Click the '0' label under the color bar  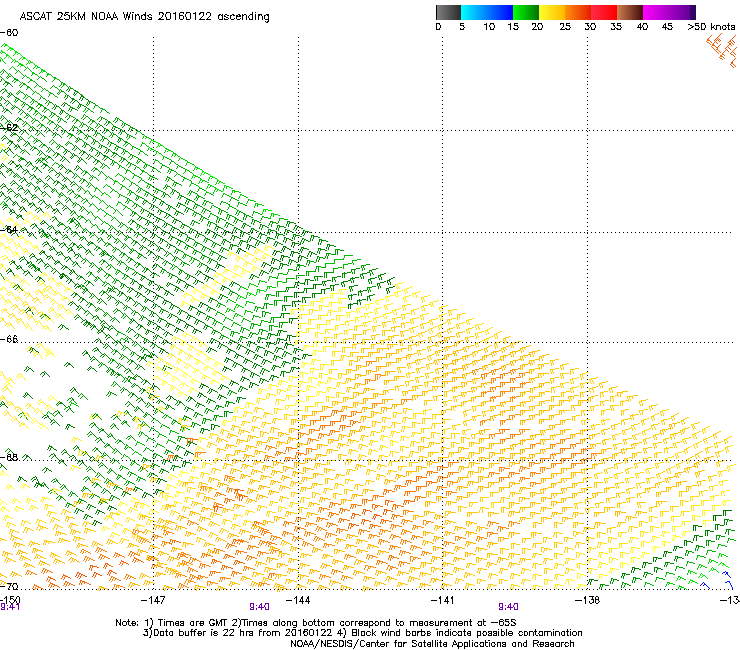pyautogui.click(x=438, y=27)
